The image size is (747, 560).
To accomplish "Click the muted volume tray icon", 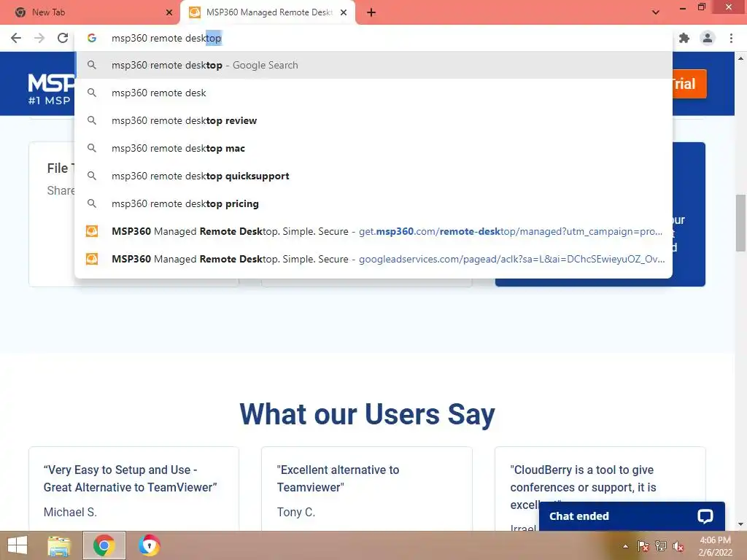I will coord(678,546).
